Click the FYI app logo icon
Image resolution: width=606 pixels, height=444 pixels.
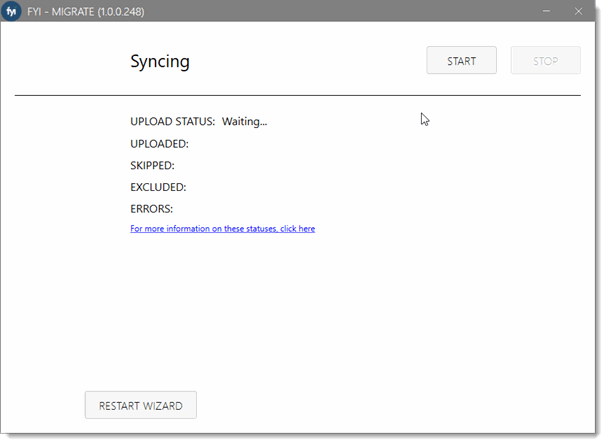(x=11, y=11)
